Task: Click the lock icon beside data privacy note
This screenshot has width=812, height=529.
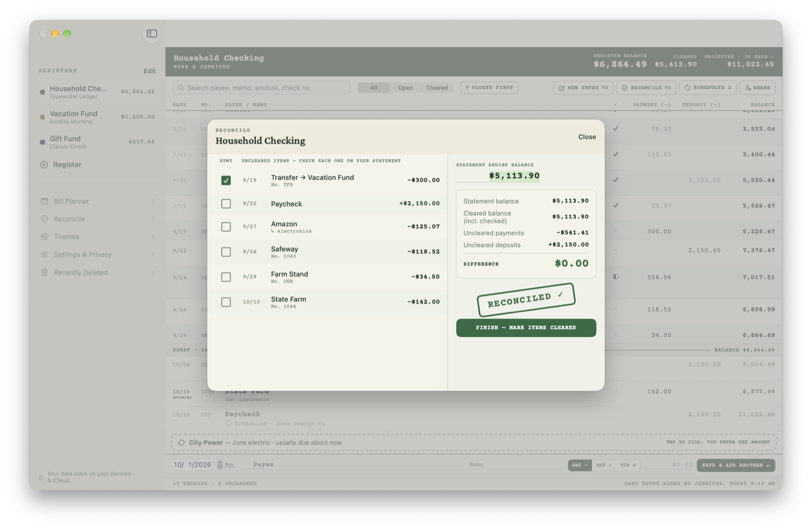Action: click(42, 477)
